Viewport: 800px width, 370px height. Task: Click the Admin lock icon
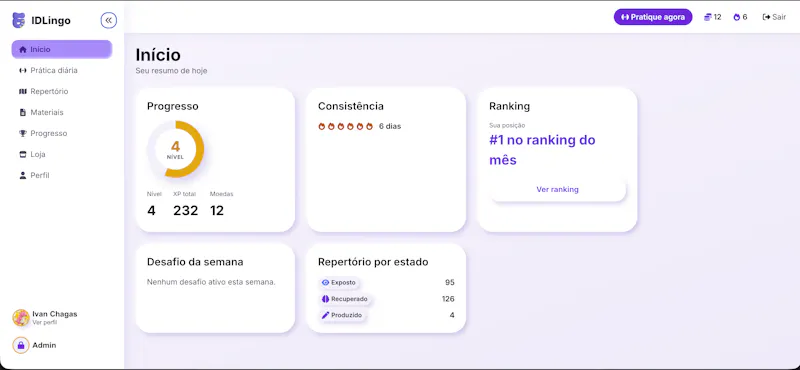[21, 346]
